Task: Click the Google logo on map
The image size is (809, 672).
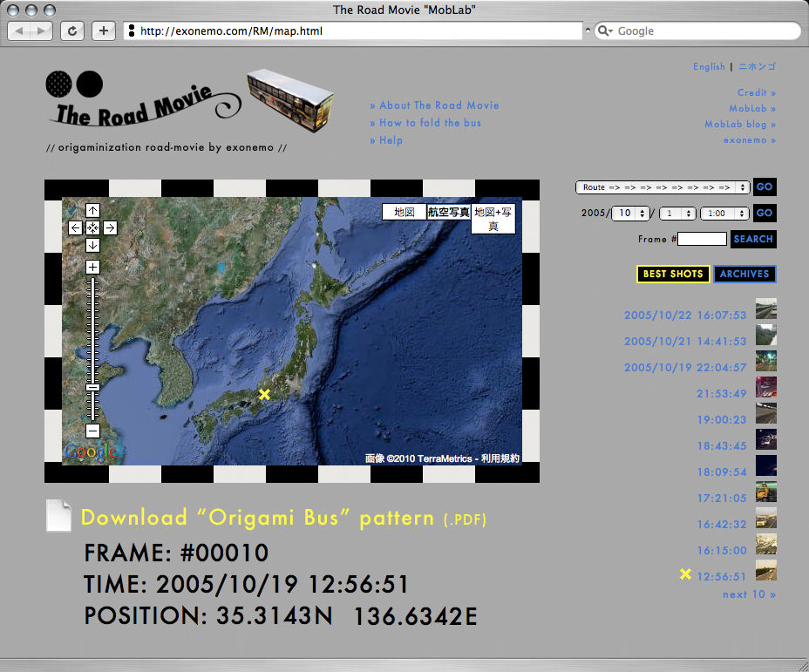Action: [x=91, y=451]
